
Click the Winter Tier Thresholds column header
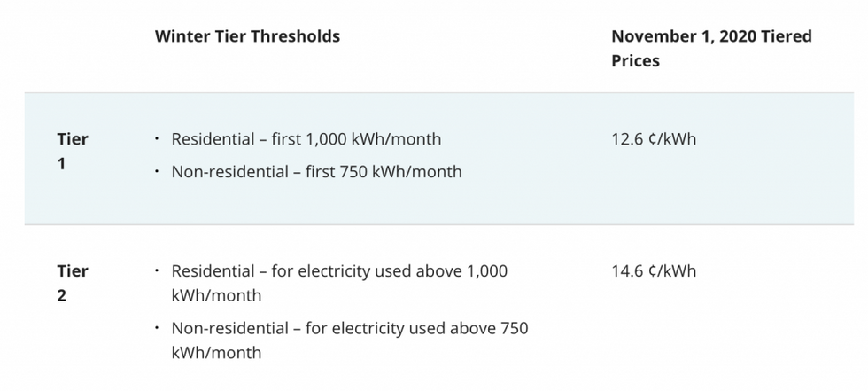click(x=247, y=36)
